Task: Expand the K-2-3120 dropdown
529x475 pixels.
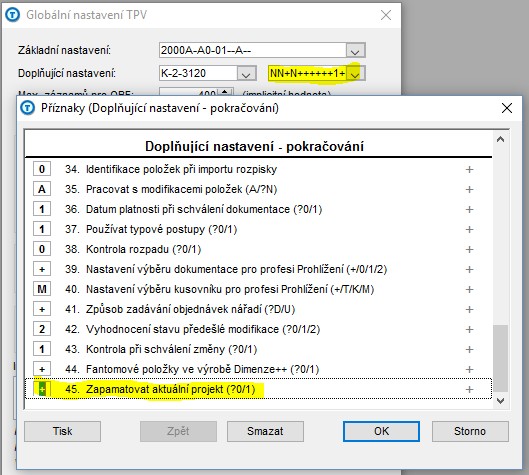Action: coord(246,73)
